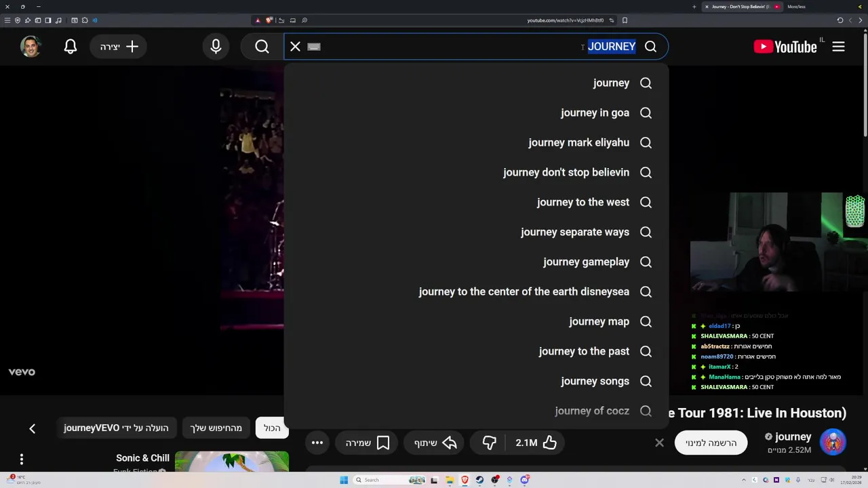Choose the "journey gameplay" suggestion
Image resolution: width=868 pixels, height=488 pixels.
point(476,262)
